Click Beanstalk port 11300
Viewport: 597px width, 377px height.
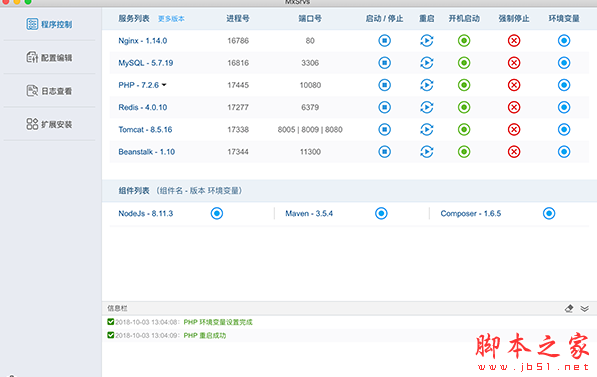point(310,152)
